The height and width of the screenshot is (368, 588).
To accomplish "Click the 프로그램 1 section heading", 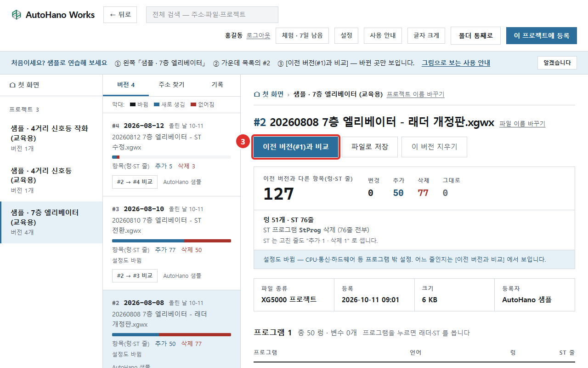I will point(272,333).
